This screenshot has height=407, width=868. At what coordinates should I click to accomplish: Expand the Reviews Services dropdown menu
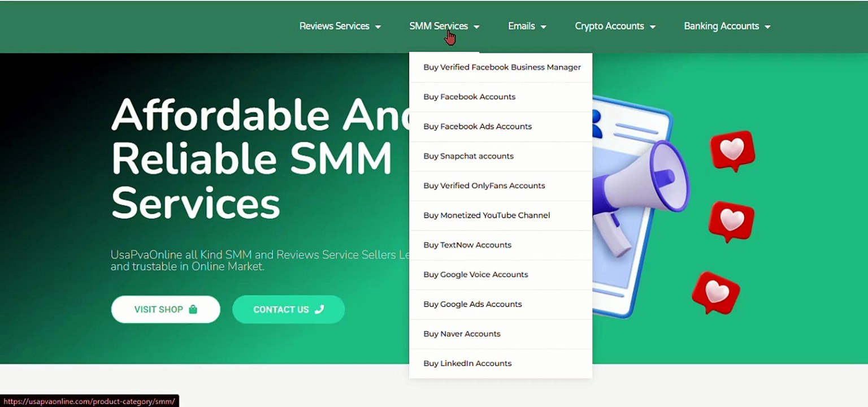(340, 26)
